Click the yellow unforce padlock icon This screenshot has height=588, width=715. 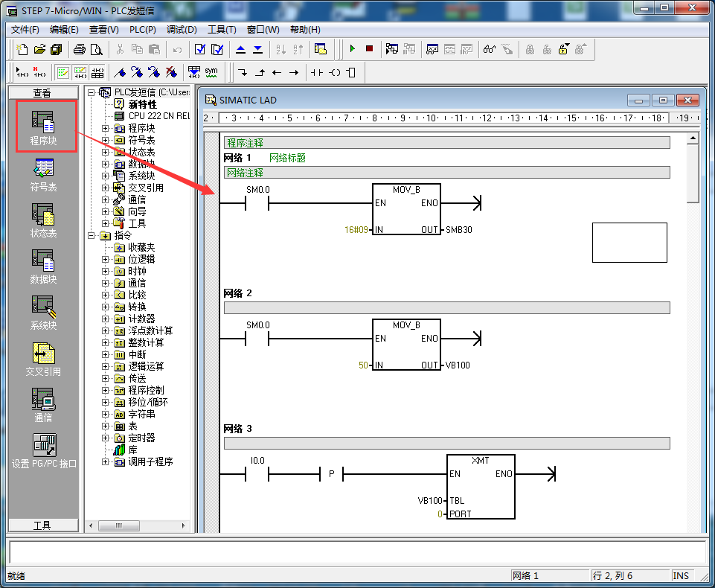[564, 49]
